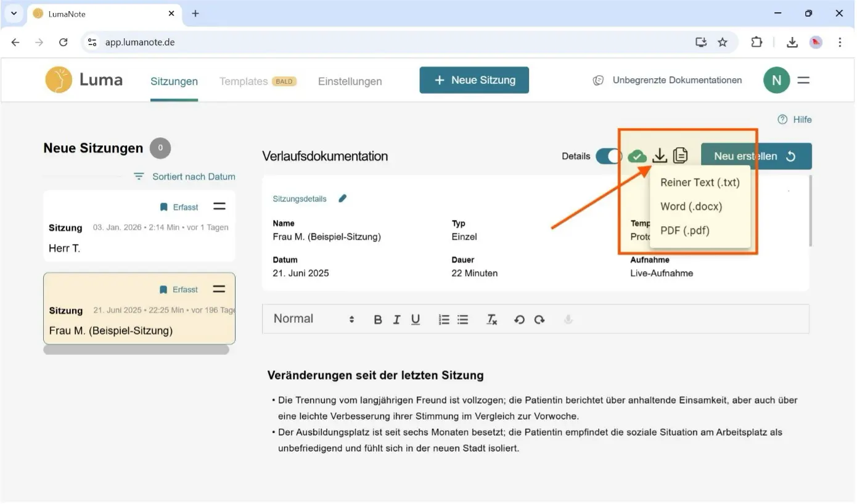Click the green cloud sync checkmark

[x=638, y=155]
